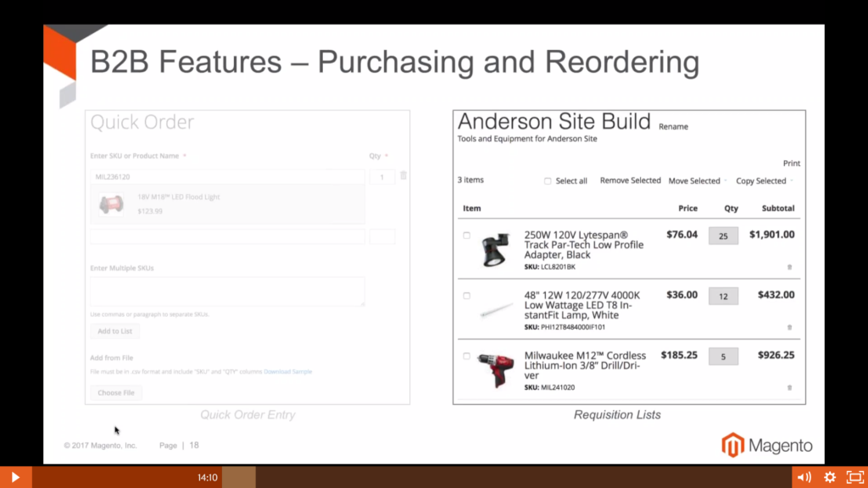This screenshot has width=868, height=488.
Task: Trash the Milwaukee M12 Drill/Driver item
Action: [x=788, y=386]
